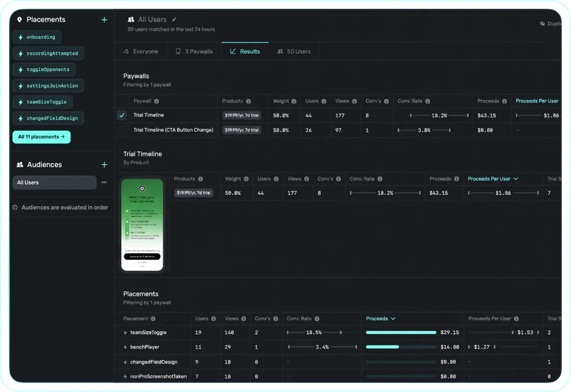This screenshot has width=571, height=392.
Task: Click the Duplicate icon at top right
Action: click(x=542, y=24)
